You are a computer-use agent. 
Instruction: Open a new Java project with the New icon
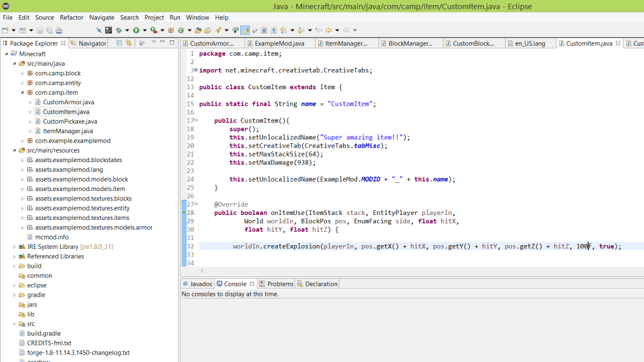pos(6,30)
